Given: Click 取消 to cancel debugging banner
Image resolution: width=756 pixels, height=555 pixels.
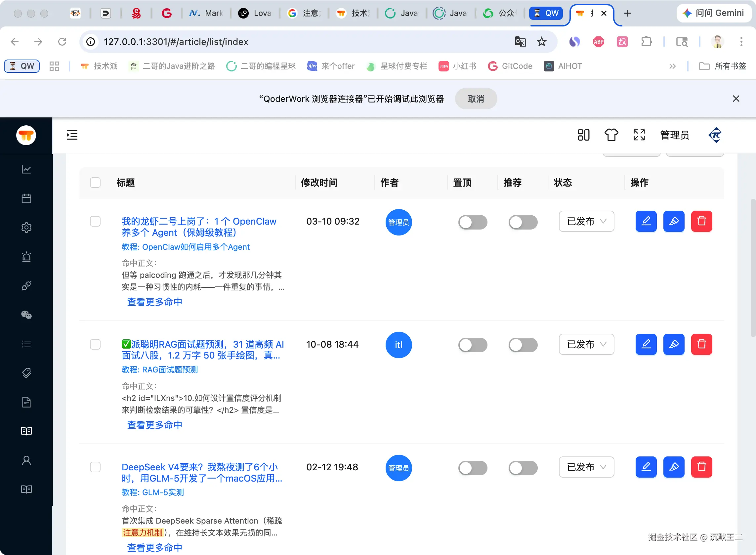Looking at the screenshot, I should (476, 99).
